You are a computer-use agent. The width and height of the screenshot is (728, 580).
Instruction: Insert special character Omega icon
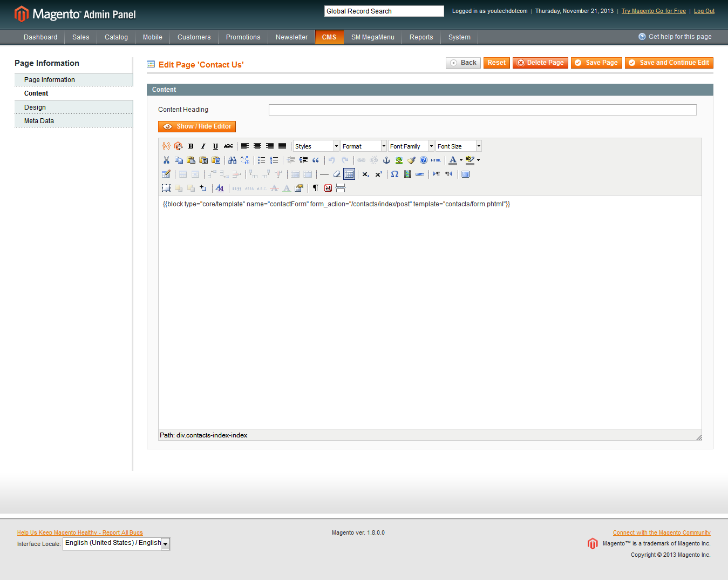point(394,174)
